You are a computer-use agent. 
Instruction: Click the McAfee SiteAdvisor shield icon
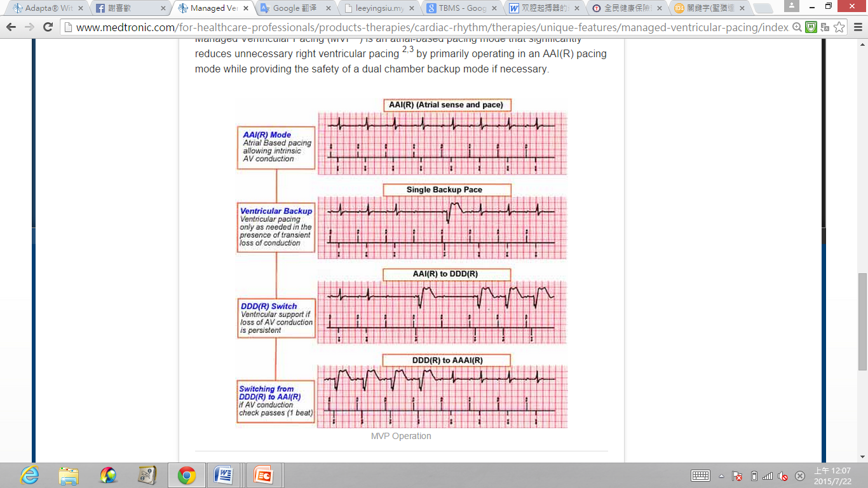click(811, 27)
